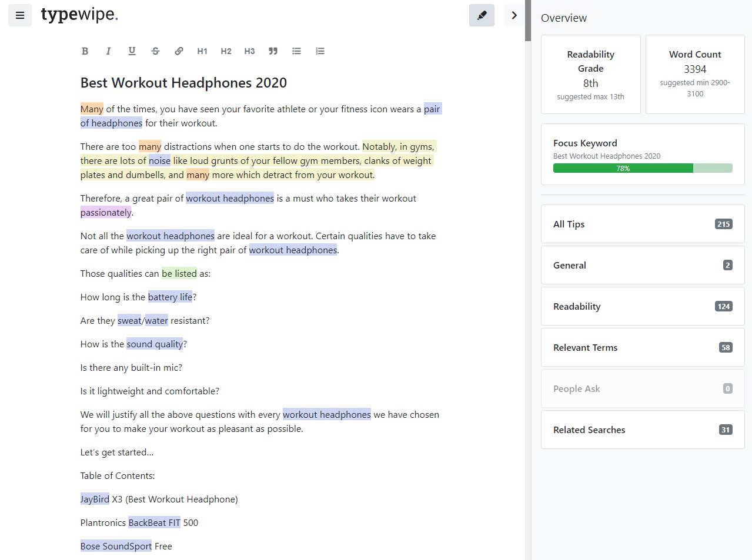This screenshot has width=752, height=560.
Task: Open the All Tips section
Action: coord(643,224)
